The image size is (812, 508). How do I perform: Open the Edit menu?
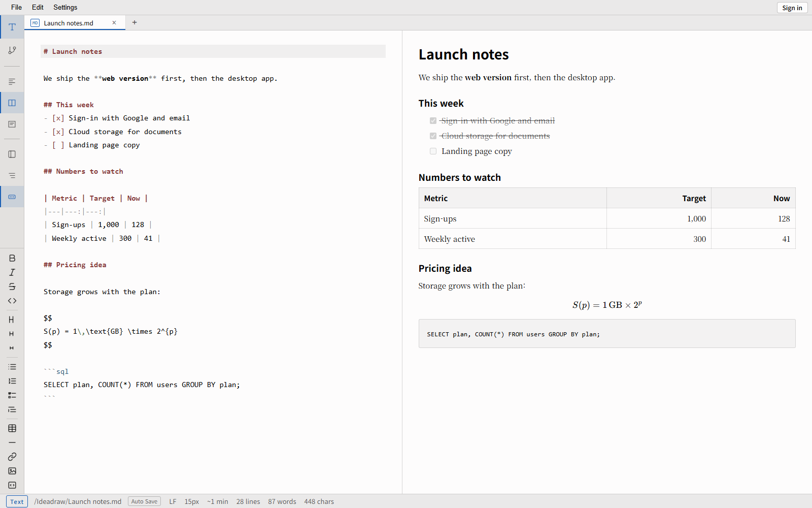(x=38, y=7)
